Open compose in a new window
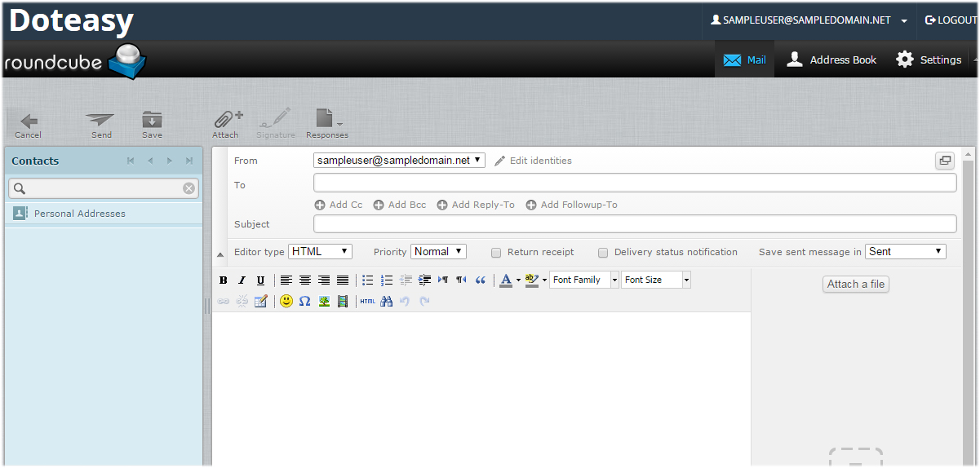Image resolution: width=980 pixels, height=468 pixels. coord(945,161)
